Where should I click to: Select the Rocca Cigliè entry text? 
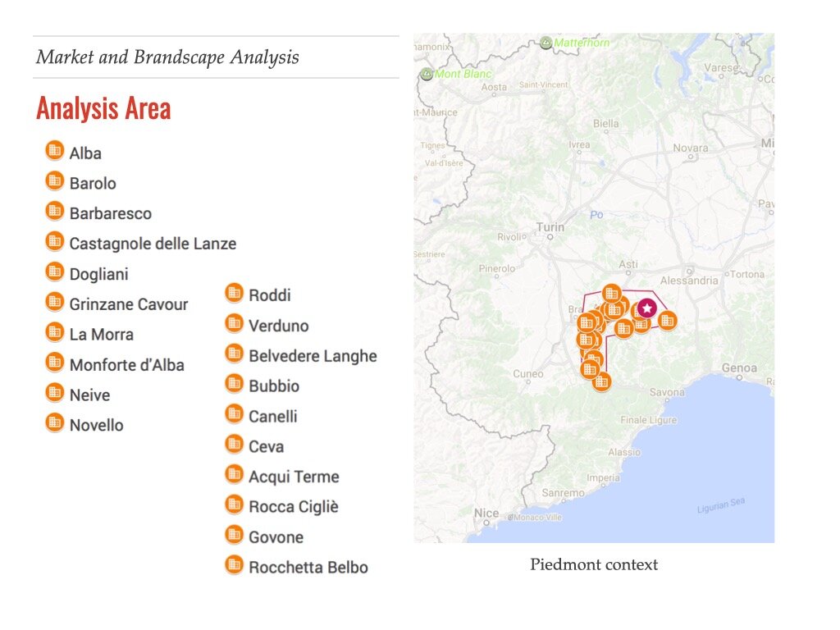point(294,507)
